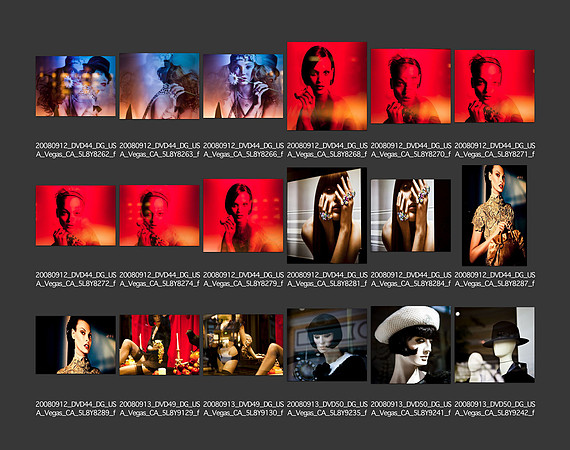
Task: Click filename text ending SL8Y8266_f
Action: click(x=243, y=150)
